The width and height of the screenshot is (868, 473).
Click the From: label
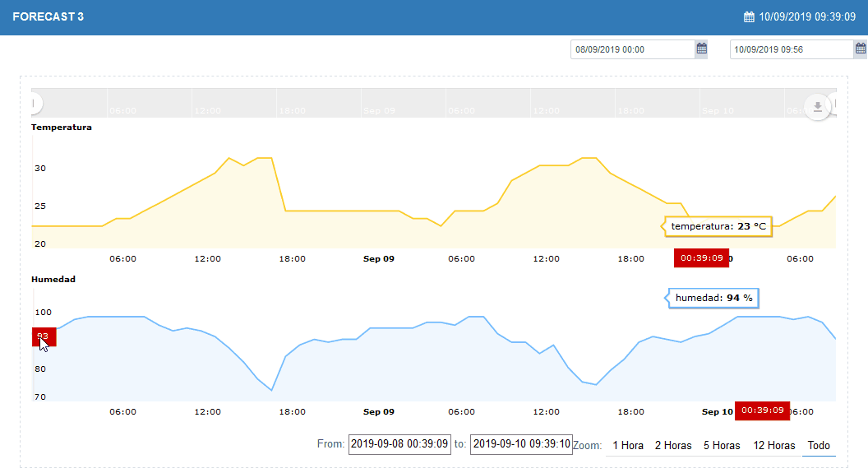pos(331,443)
